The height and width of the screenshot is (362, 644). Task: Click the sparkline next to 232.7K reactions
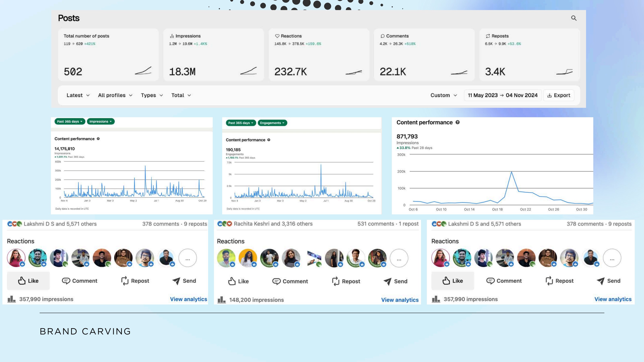click(x=354, y=72)
